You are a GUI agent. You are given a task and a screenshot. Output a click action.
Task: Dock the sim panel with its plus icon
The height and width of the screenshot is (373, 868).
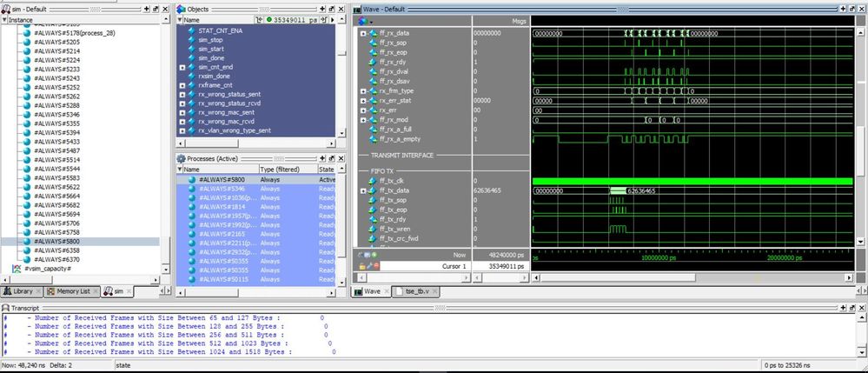(x=145, y=8)
